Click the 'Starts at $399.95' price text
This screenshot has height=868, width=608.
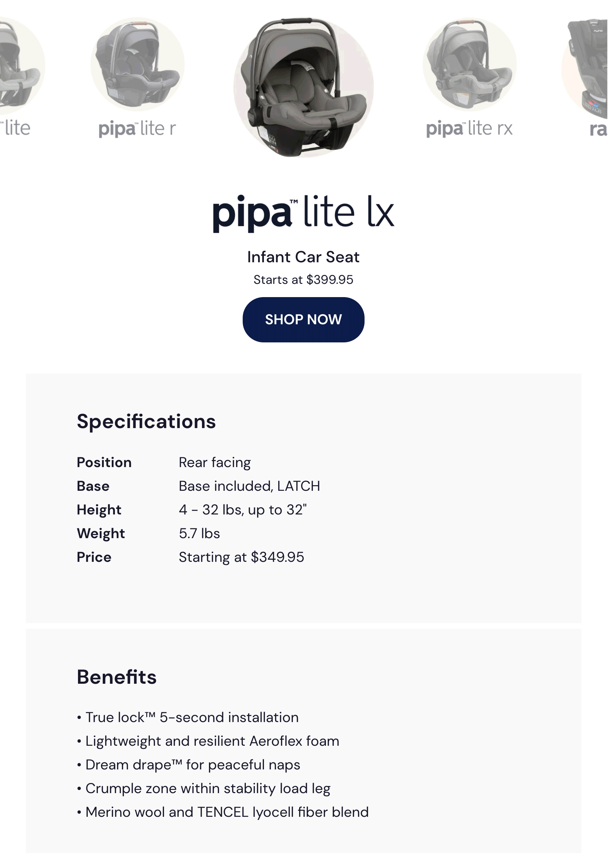(303, 280)
